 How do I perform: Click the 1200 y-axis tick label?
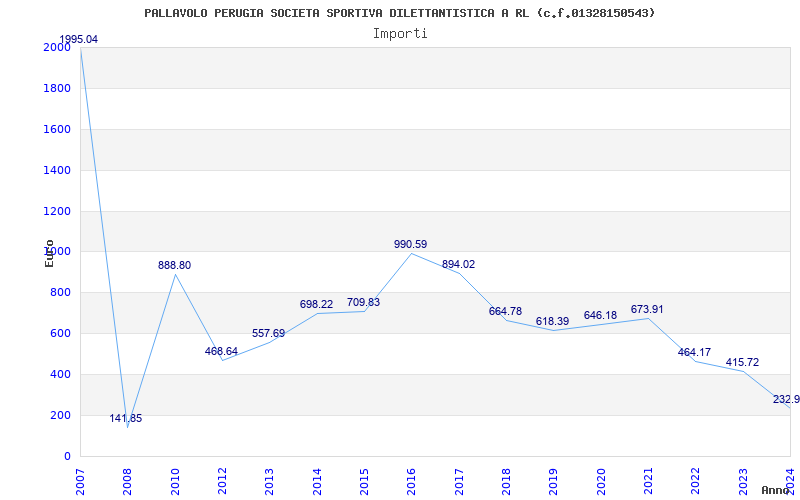click(x=57, y=211)
